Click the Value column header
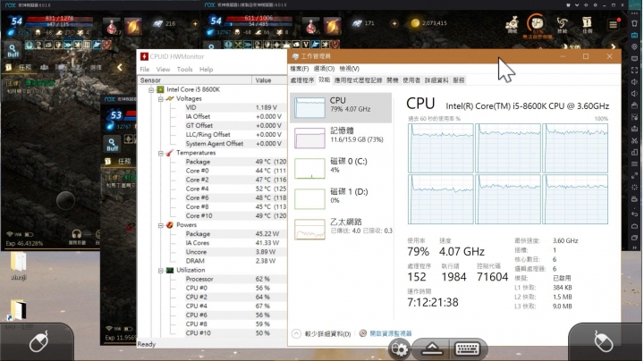Image resolution: width=644 pixels, height=361 pixels. click(270, 80)
